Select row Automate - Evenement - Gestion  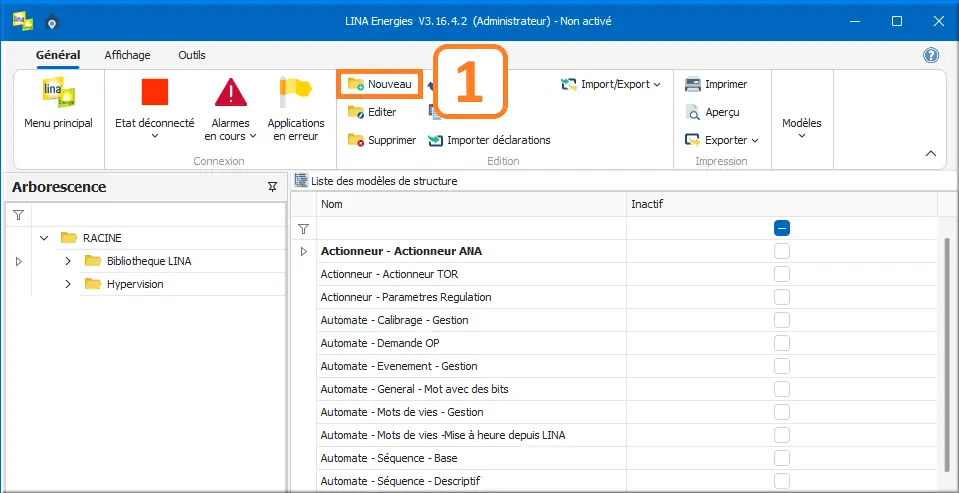pyautogui.click(x=472, y=366)
